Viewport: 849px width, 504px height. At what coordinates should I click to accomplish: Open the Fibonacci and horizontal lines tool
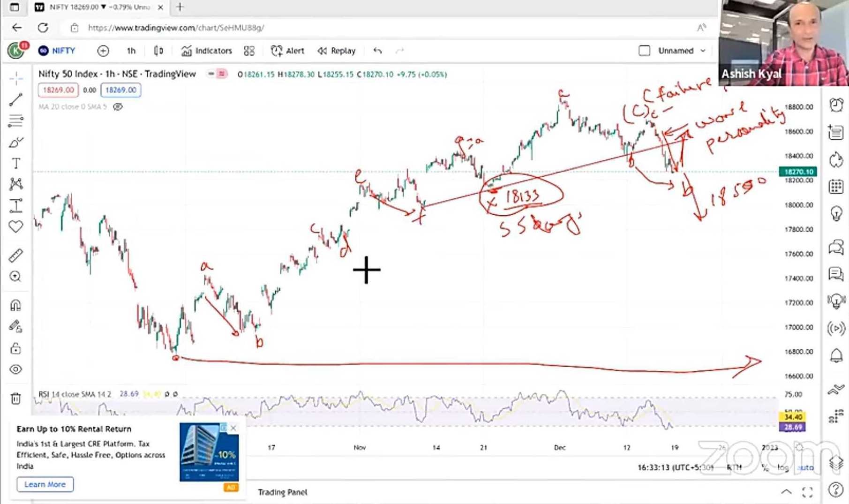[16, 121]
